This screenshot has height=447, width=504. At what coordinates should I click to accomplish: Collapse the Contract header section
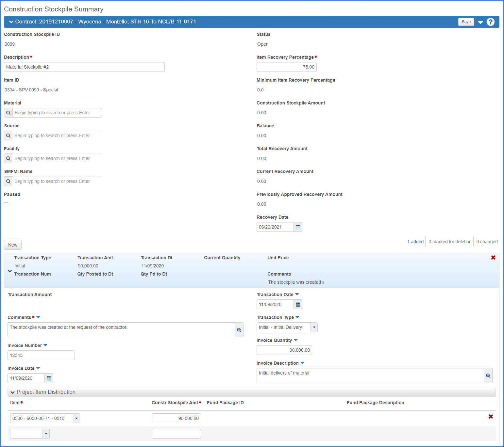[11, 22]
